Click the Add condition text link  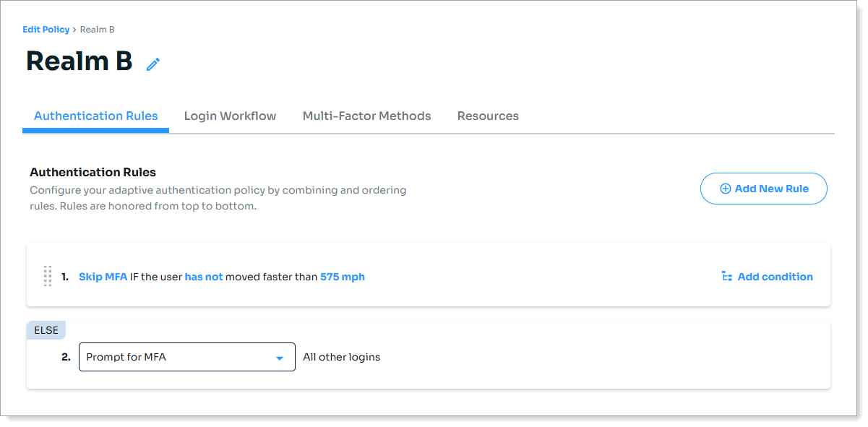(775, 277)
